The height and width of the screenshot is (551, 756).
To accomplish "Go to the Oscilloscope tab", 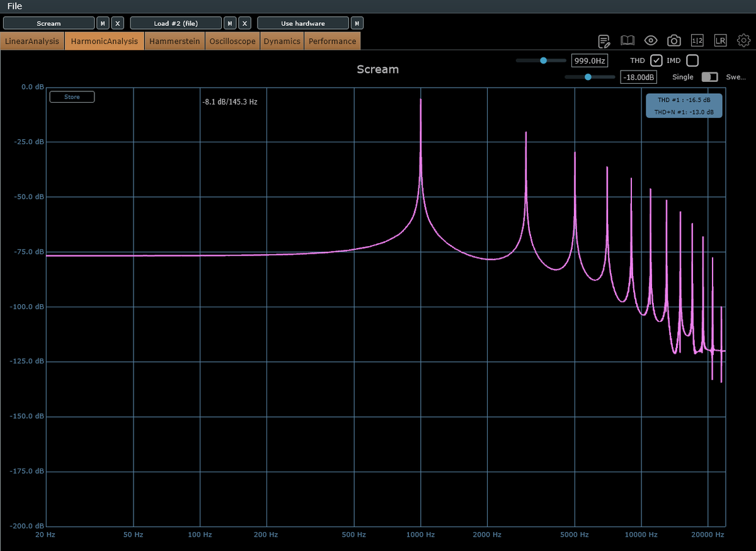I will pos(232,42).
